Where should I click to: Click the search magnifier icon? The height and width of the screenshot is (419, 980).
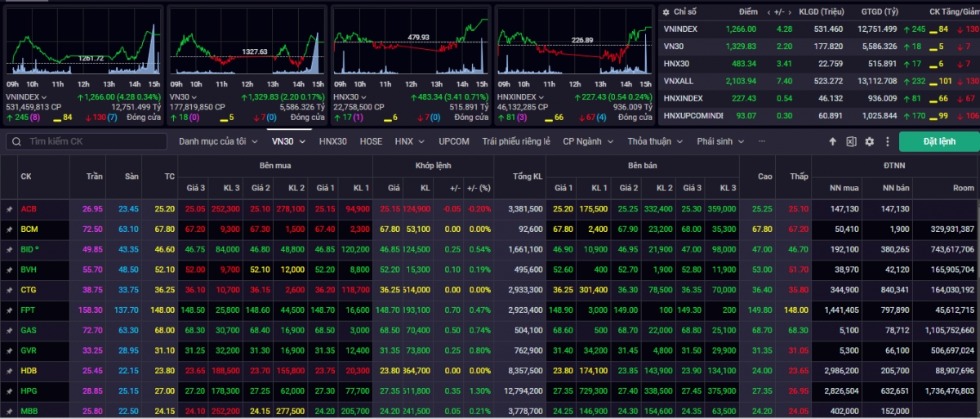16,141
